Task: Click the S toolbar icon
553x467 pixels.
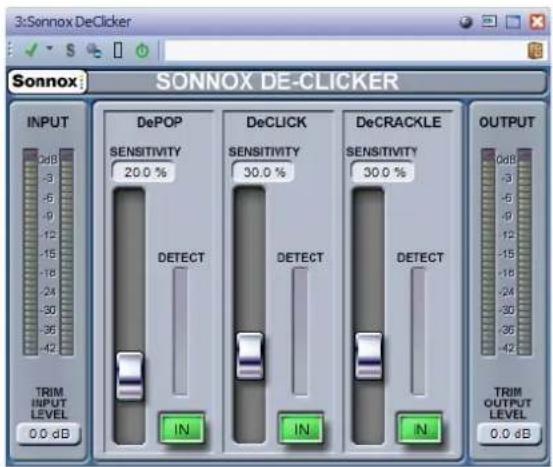Action: pos(71,50)
